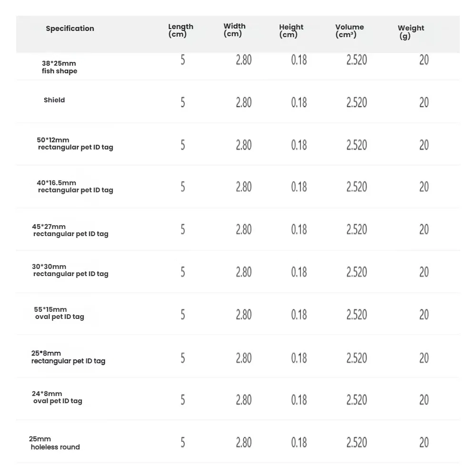Click the Length (cm) column header
Screen dimensions: 476x476
[181, 30]
